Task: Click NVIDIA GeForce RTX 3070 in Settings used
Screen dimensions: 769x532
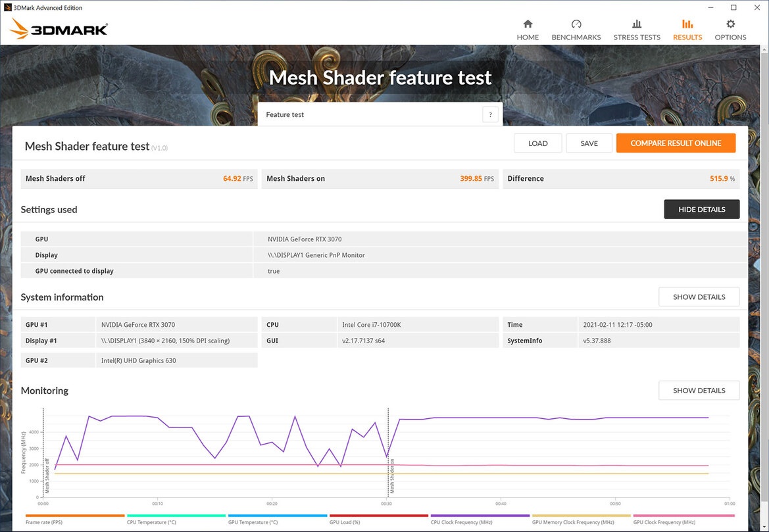Action: (x=305, y=239)
